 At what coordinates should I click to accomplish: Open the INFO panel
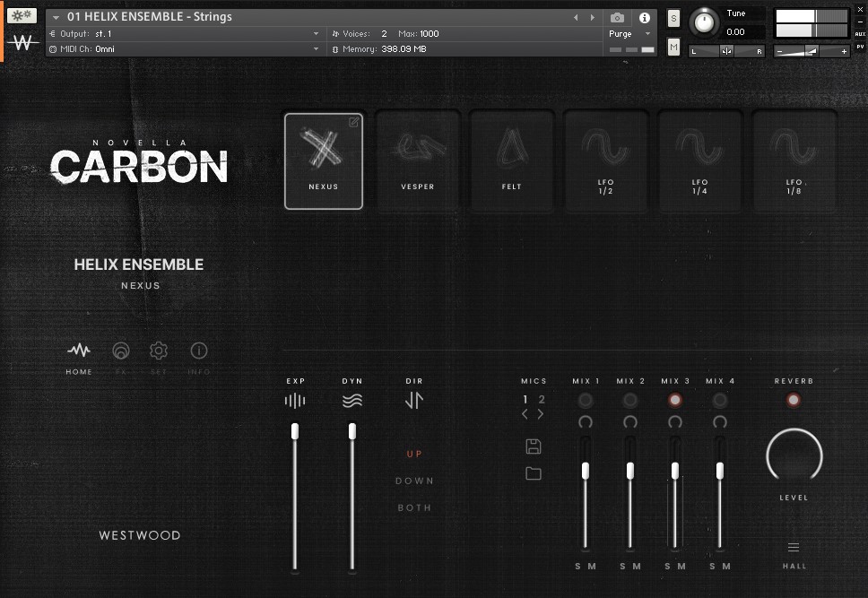(198, 351)
